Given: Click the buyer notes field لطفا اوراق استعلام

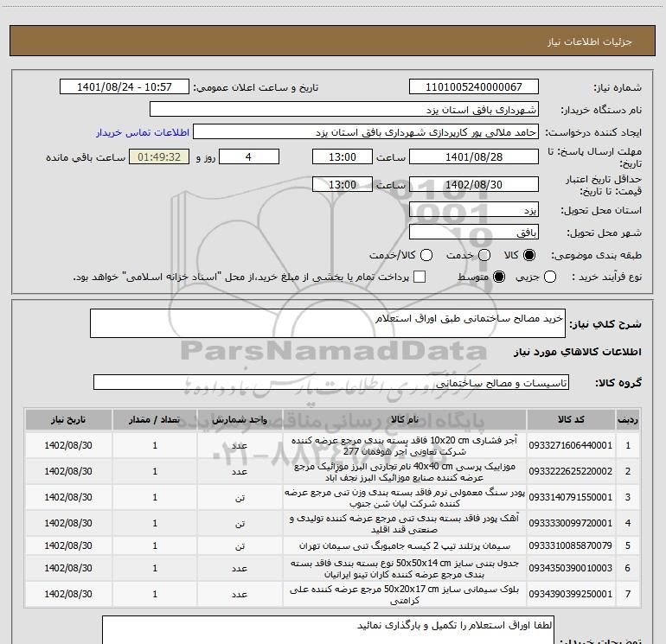Looking at the screenshot, I should click(x=328, y=630).
